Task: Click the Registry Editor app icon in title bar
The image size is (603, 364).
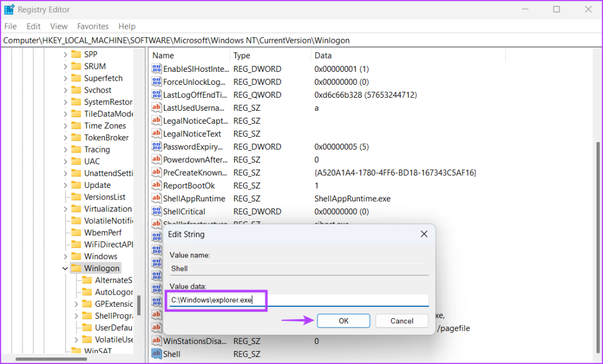Action: (9, 9)
